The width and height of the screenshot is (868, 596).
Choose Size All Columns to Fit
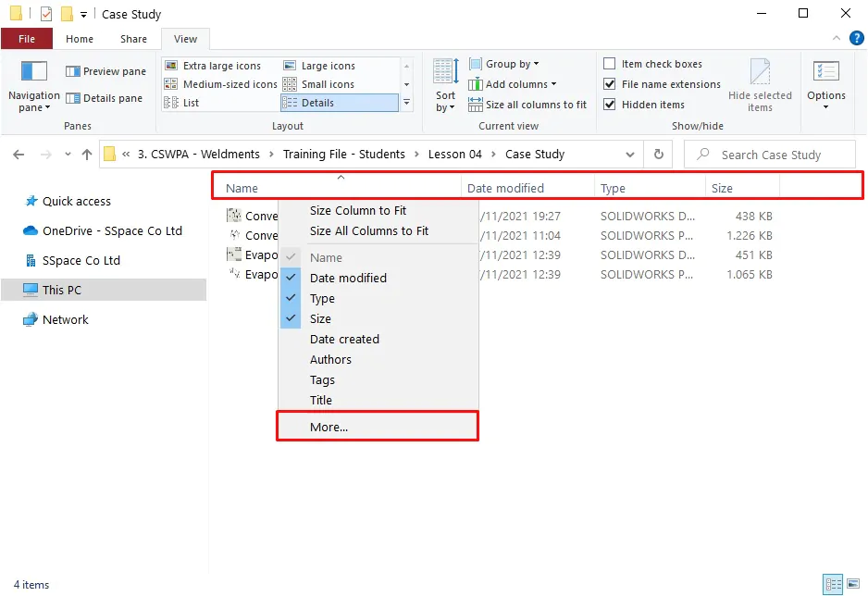pyautogui.click(x=378, y=230)
